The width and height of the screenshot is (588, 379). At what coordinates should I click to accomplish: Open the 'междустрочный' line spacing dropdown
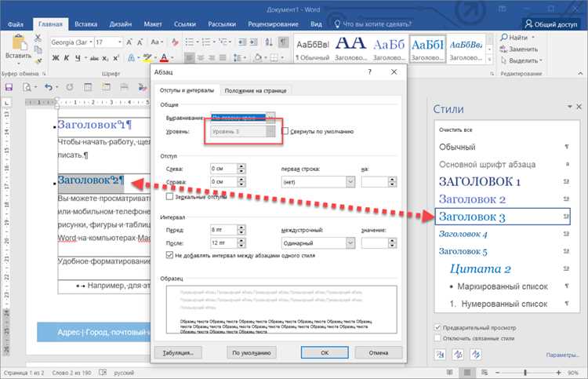point(350,242)
